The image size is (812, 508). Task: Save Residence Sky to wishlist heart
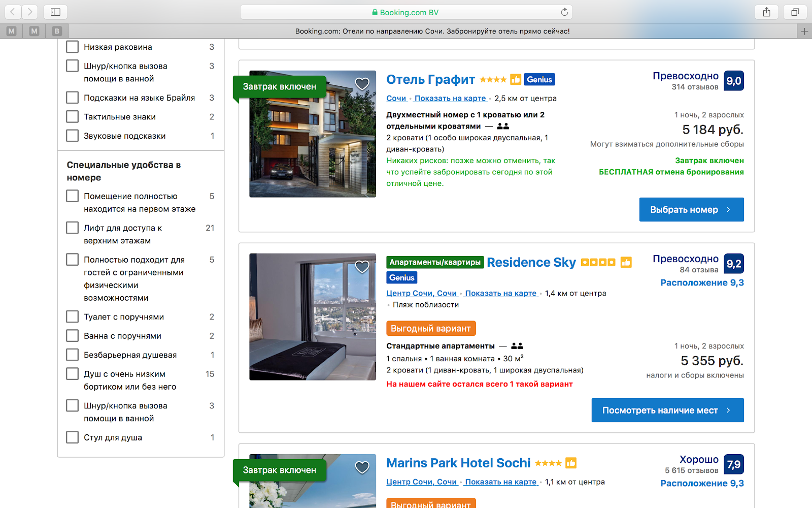pyautogui.click(x=362, y=267)
